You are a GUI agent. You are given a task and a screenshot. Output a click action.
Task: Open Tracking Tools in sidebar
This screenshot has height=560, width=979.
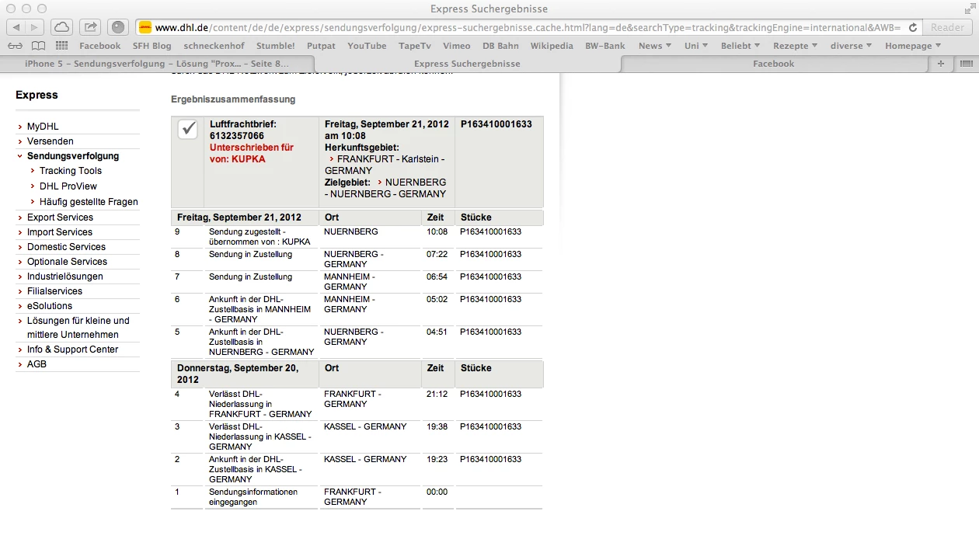point(71,171)
